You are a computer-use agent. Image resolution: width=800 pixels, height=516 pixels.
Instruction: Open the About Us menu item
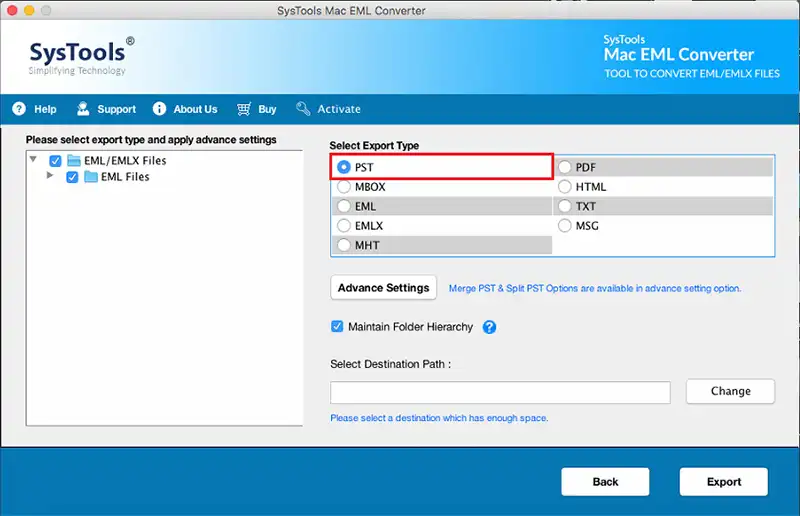[195, 109]
